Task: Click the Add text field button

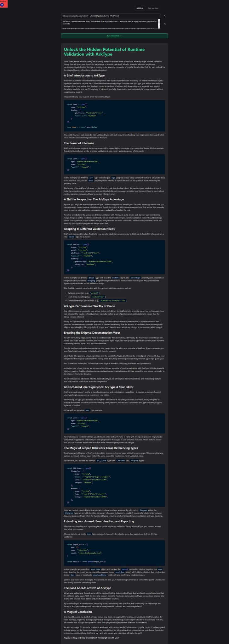Action: pos(153,8)
